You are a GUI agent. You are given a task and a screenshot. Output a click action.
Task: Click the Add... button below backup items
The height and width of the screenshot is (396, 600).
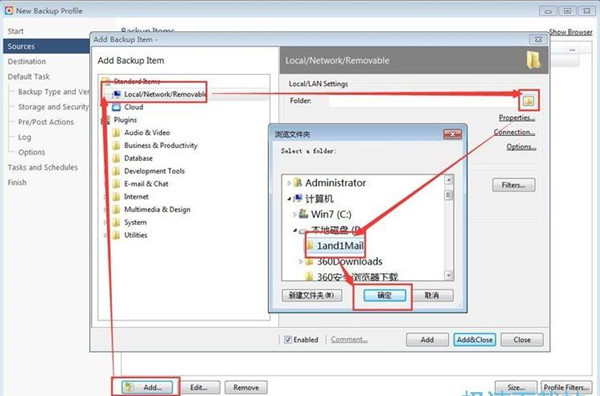click(x=147, y=387)
